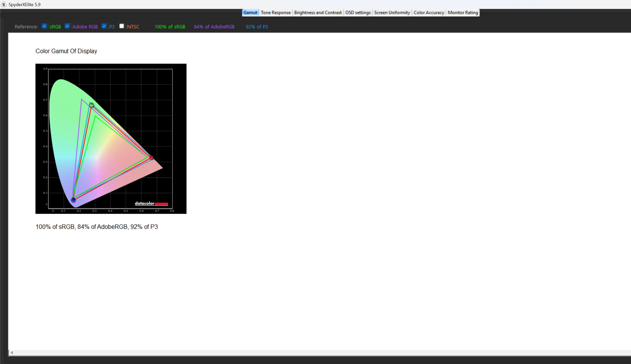Select the Color Accuracy tab

coord(429,13)
